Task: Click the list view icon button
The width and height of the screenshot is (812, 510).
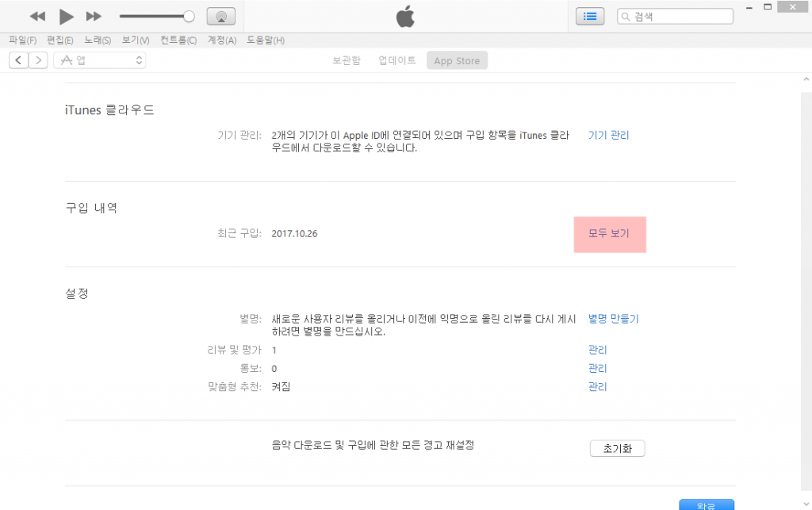Action: pyautogui.click(x=590, y=16)
